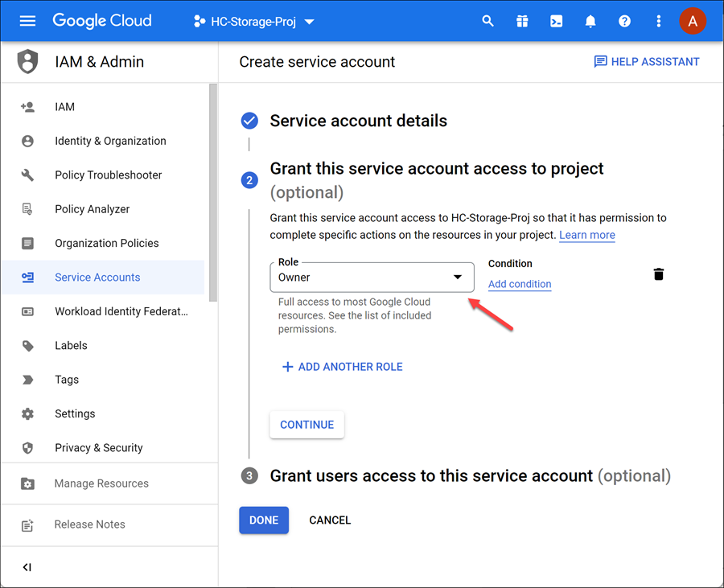Activate Cloud Shell terminal icon

[x=557, y=21]
